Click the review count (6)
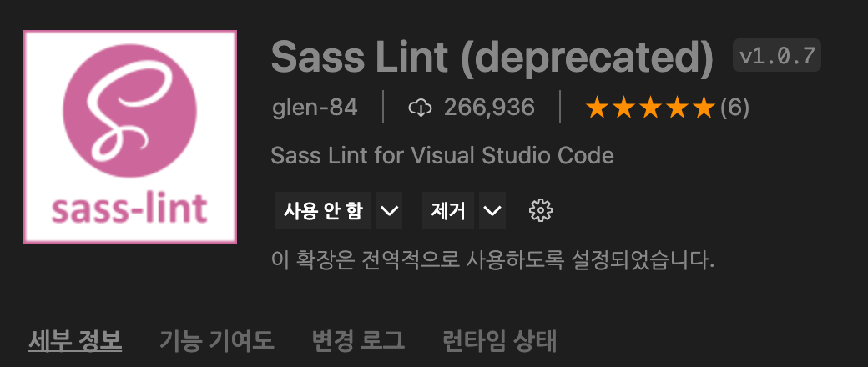The image size is (868, 367). tap(734, 108)
